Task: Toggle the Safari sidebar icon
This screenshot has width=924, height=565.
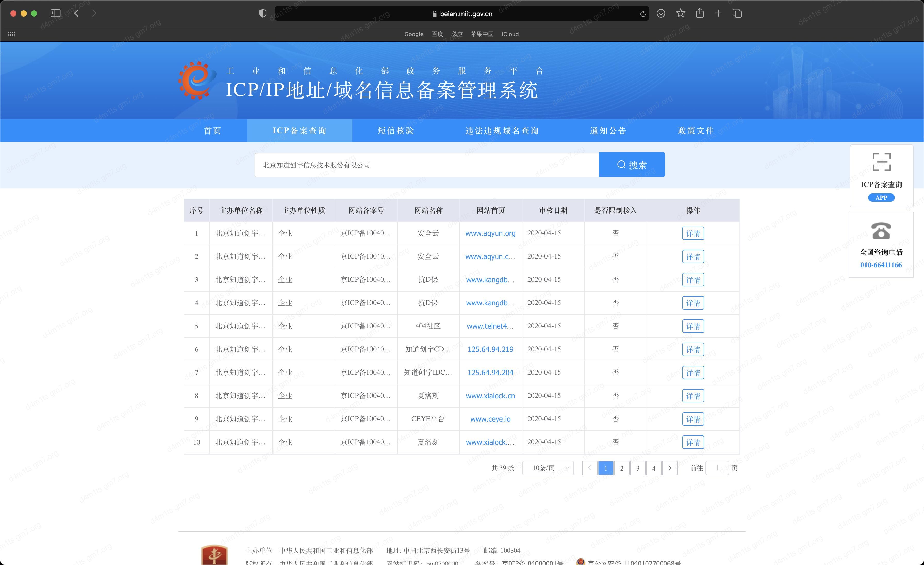Action: coord(55,13)
